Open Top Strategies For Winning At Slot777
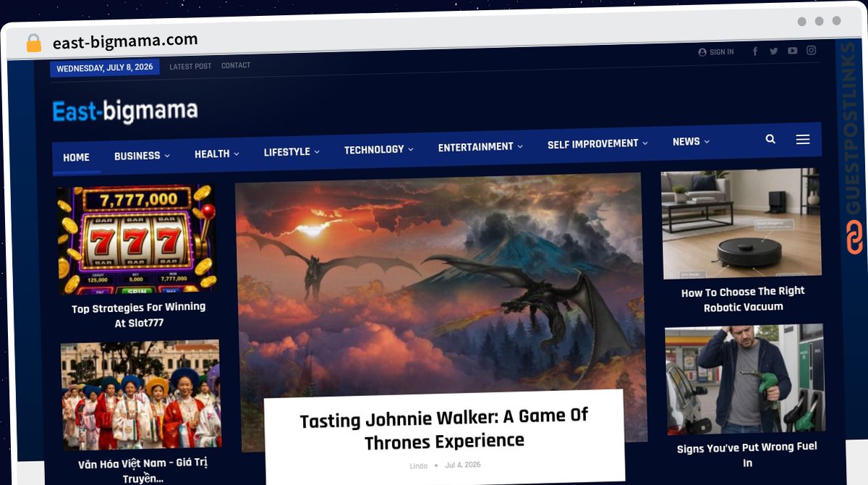The image size is (868, 485). point(139,315)
